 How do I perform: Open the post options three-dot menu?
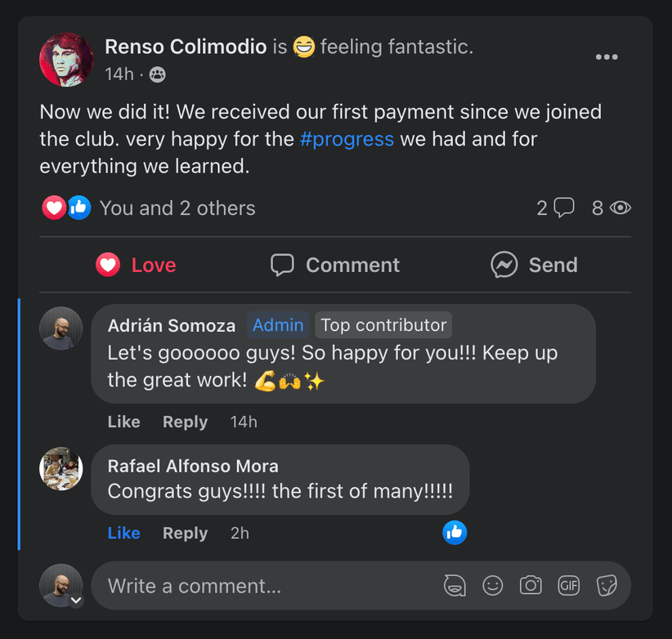607,57
